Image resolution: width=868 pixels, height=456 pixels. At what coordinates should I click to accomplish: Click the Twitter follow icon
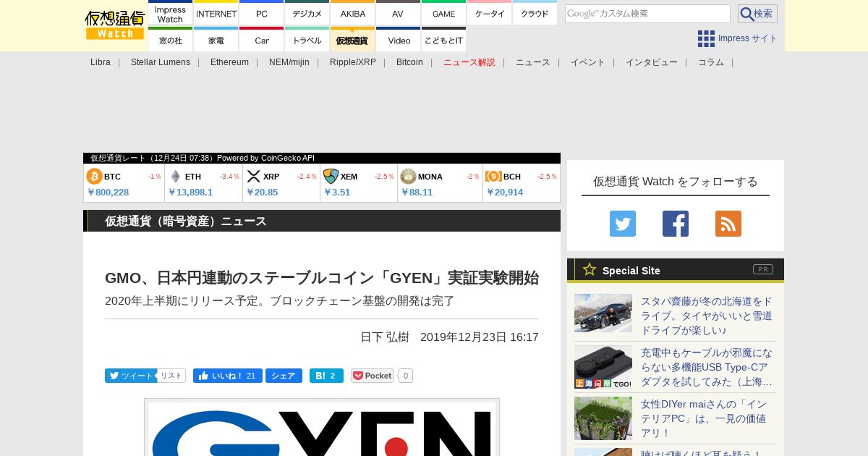[x=623, y=224]
